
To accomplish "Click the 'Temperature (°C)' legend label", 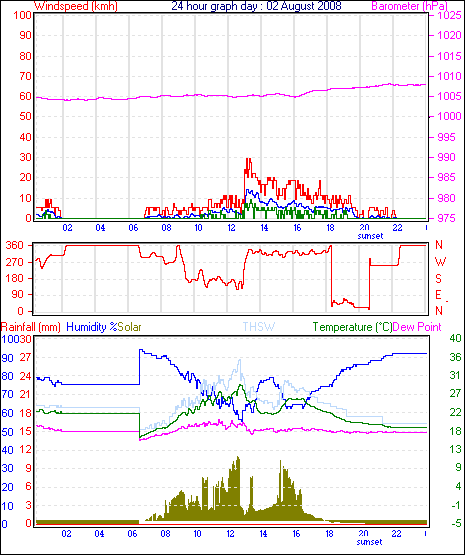I will click(353, 327).
